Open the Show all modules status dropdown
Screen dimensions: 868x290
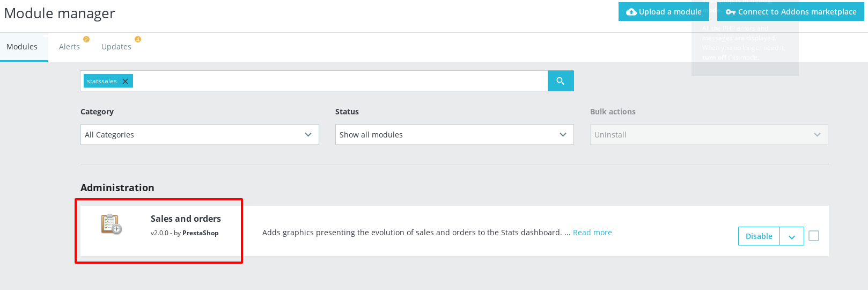454,135
